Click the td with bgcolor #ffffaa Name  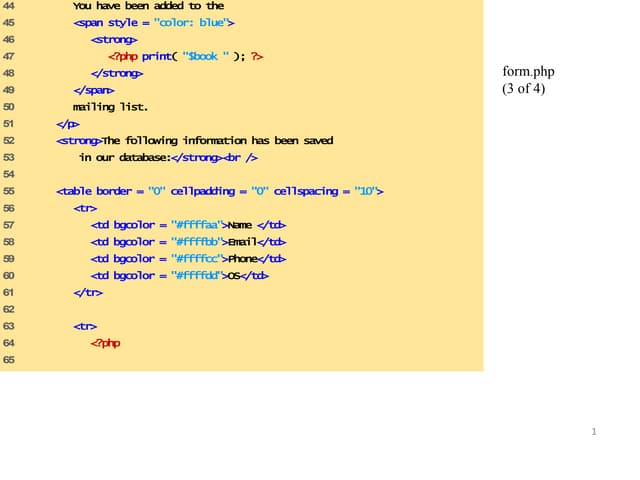(x=188, y=225)
